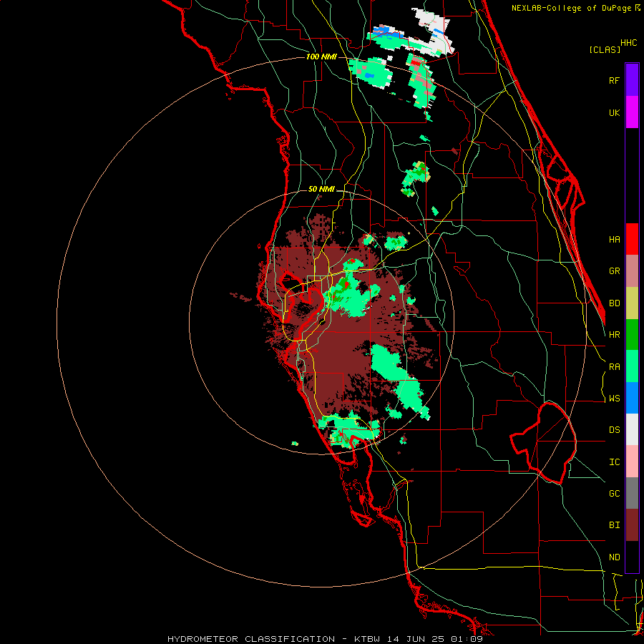
Task: Click the HA red legend swatch
Action: (x=632, y=239)
